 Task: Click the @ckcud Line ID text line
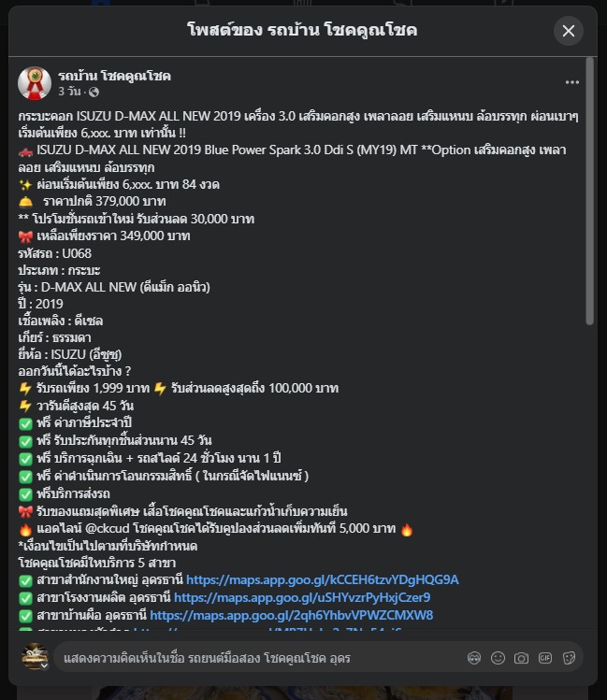point(216,529)
